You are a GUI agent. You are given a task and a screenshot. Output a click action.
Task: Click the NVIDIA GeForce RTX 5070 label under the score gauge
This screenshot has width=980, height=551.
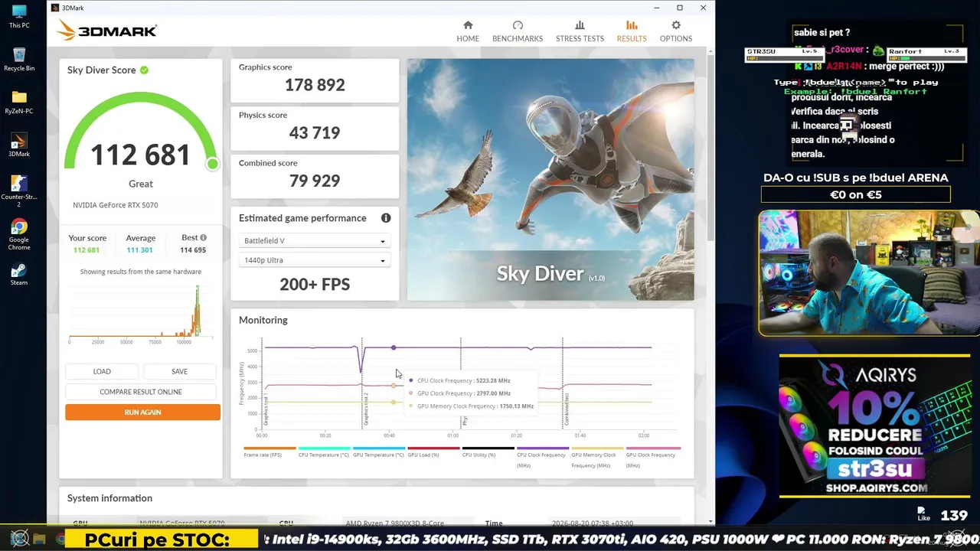click(x=116, y=205)
